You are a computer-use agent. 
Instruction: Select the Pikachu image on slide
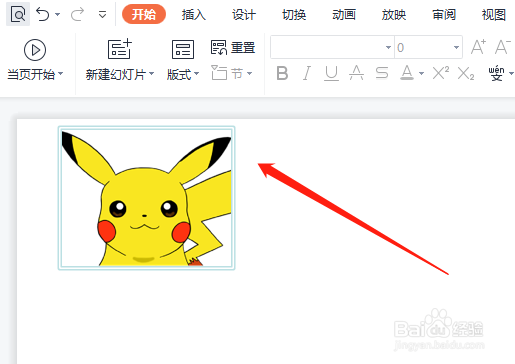147,198
